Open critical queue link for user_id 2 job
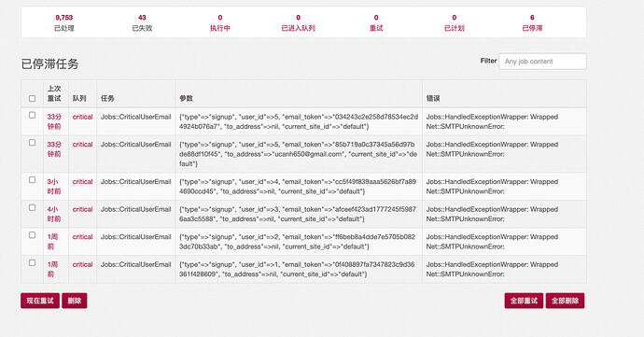Viewport: 644px width, 337px height. [82, 237]
